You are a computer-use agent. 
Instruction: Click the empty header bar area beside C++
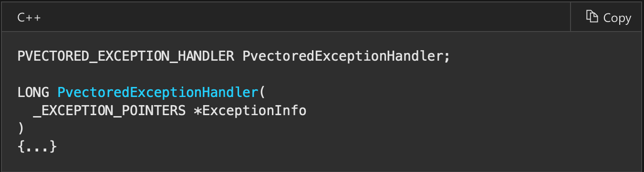coord(305,17)
